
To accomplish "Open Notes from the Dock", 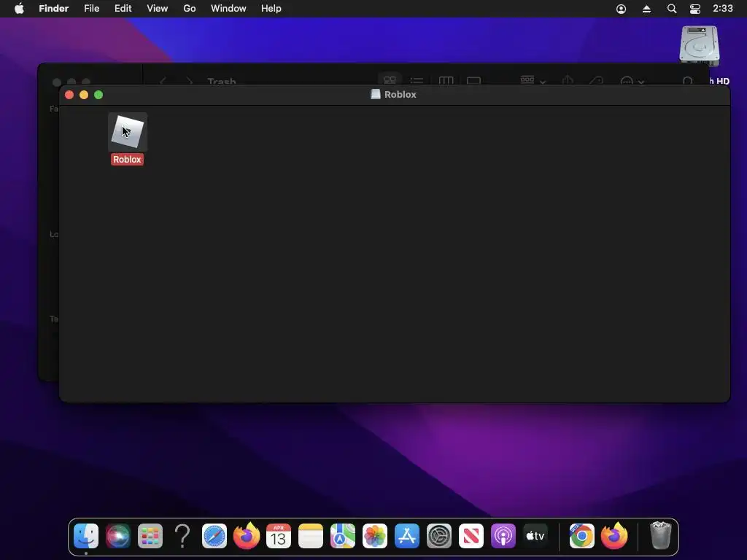I will [311, 536].
